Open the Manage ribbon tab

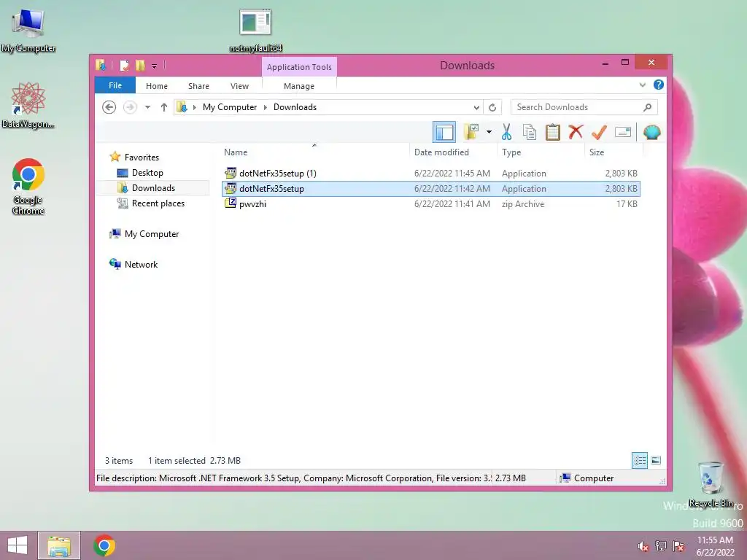click(299, 86)
